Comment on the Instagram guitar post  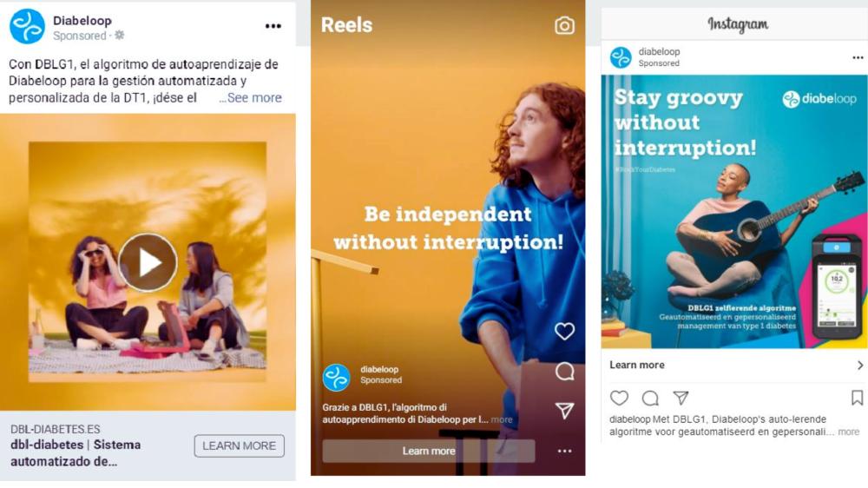pos(650,398)
